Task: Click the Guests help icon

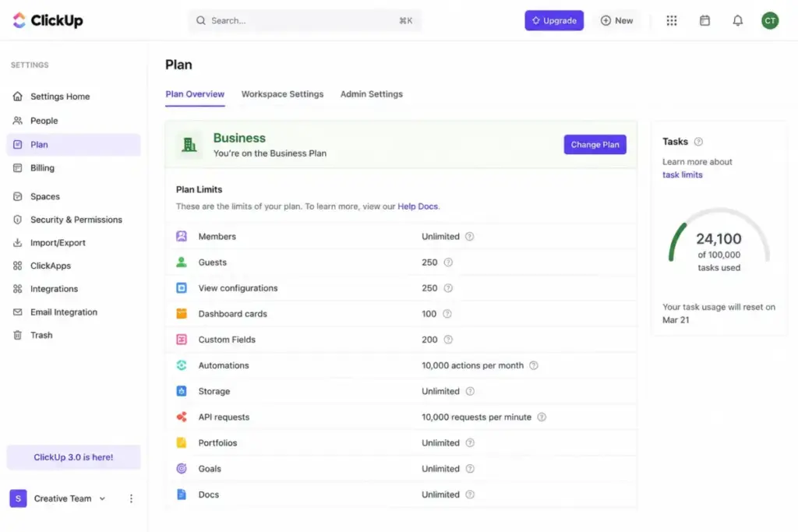Action: (x=448, y=262)
